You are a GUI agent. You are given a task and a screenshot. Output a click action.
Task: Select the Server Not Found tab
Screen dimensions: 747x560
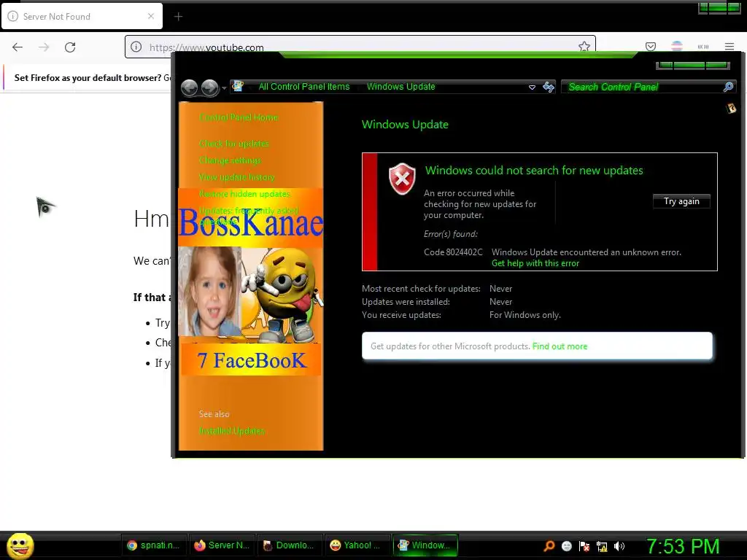pyautogui.click(x=82, y=16)
